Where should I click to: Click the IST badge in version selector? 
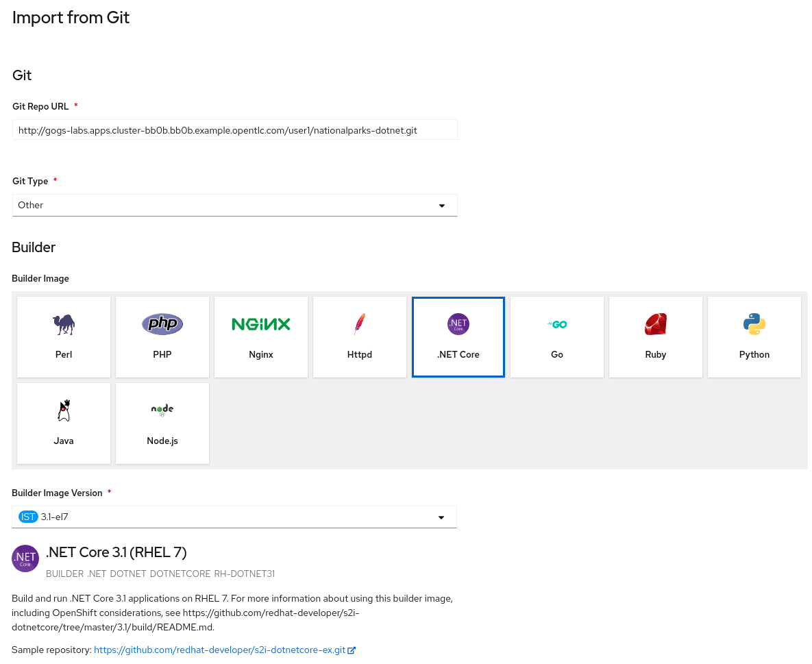click(28, 517)
